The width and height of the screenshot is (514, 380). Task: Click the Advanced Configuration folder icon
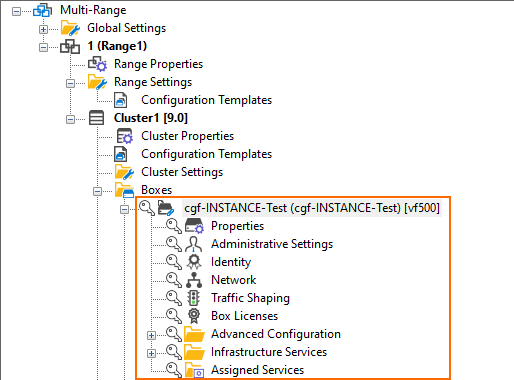point(194,334)
